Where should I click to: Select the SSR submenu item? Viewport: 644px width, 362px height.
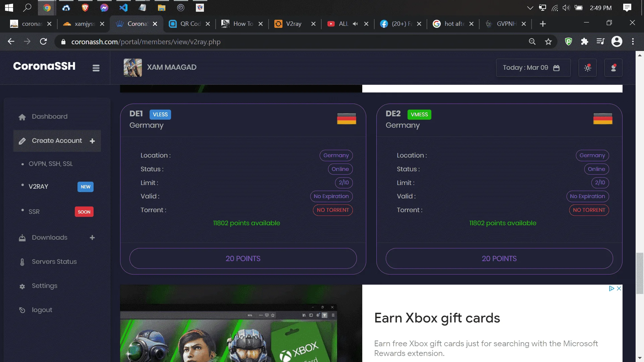tap(34, 212)
